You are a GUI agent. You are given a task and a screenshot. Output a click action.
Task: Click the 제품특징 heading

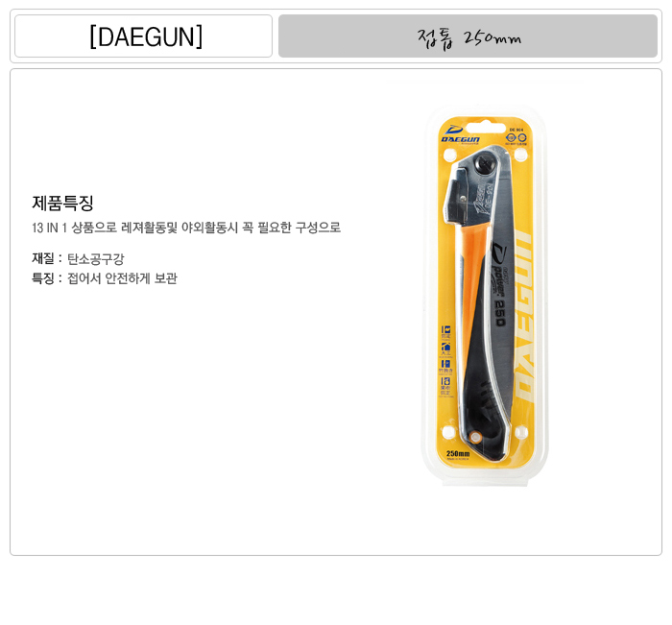click(x=62, y=204)
